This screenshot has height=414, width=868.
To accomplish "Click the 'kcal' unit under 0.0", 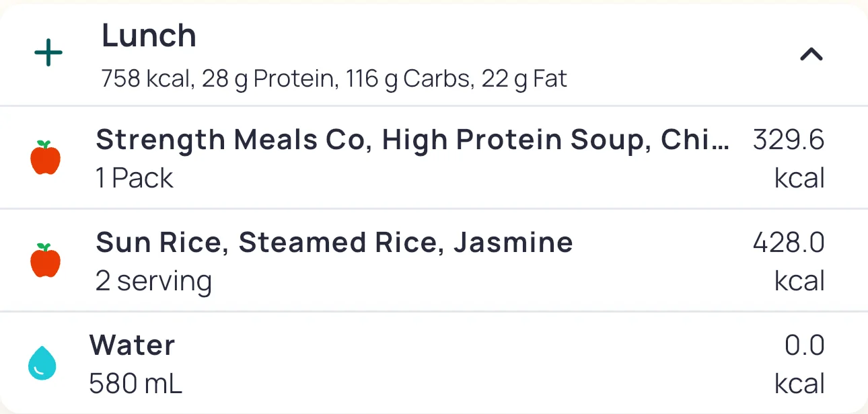I will click(799, 384).
